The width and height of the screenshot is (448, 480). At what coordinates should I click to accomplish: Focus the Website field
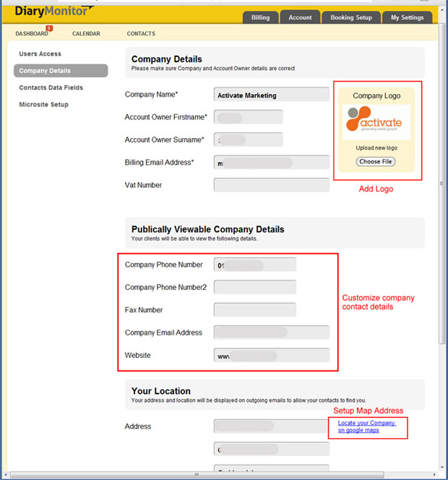pyautogui.click(x=272, y=356)
